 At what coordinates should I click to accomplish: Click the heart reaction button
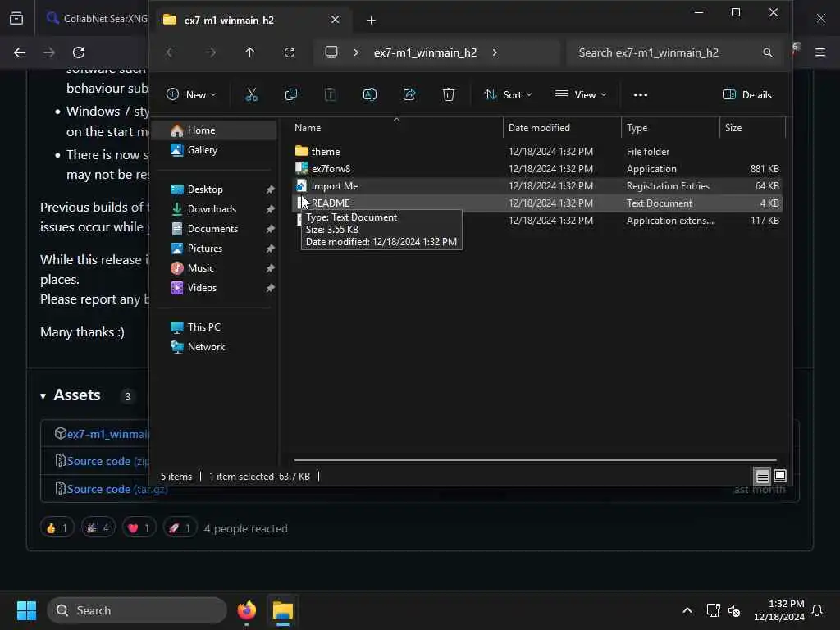click(139, 528)
